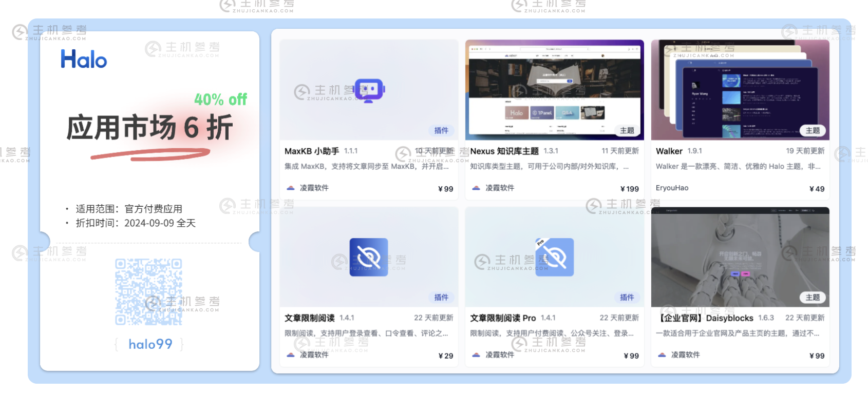Screen dimensions: 868x395
Task: Click the 应用市场 6 折 headline
Action: 150,127
